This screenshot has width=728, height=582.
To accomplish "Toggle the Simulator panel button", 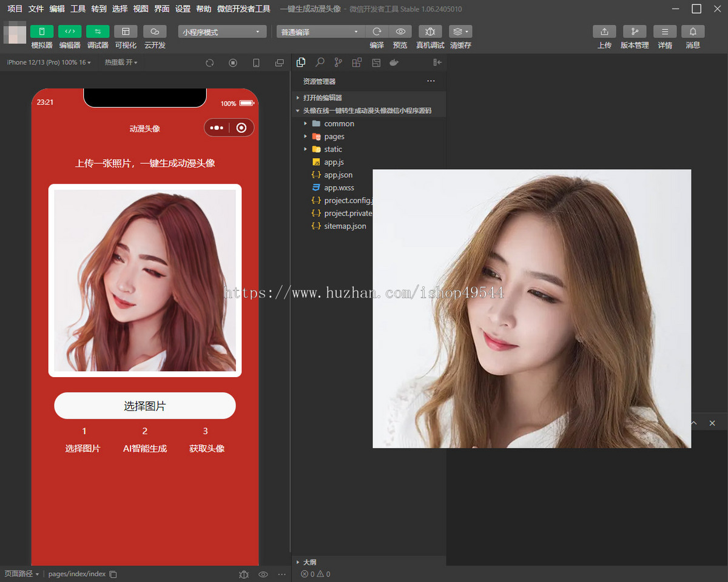I will point(42,32).
